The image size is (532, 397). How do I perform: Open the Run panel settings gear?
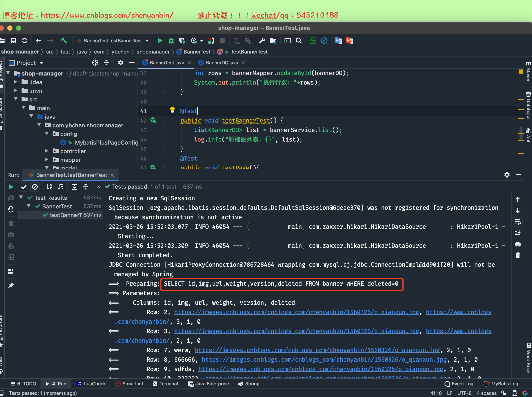507,175
